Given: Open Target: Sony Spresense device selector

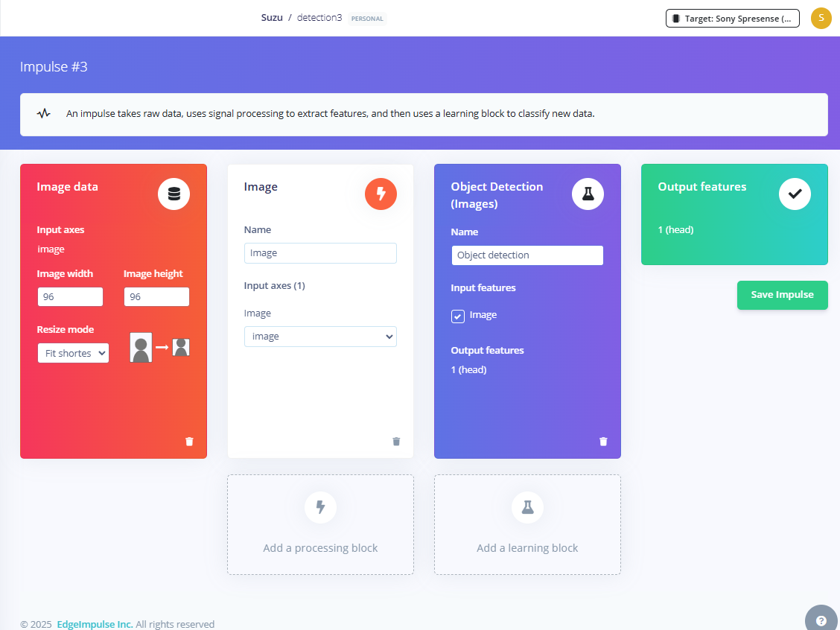Looking at the screenshot, I should click(x=732, y=19).
